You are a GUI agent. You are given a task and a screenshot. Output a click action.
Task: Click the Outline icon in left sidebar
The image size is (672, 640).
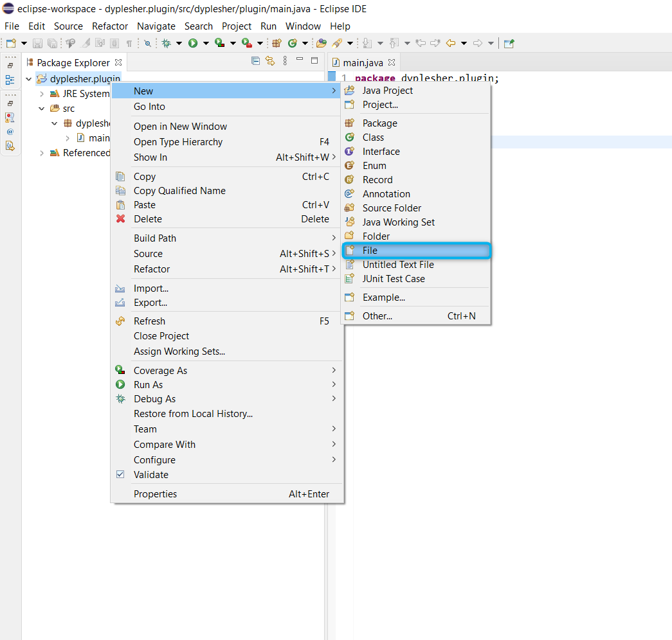pos(10,80)
